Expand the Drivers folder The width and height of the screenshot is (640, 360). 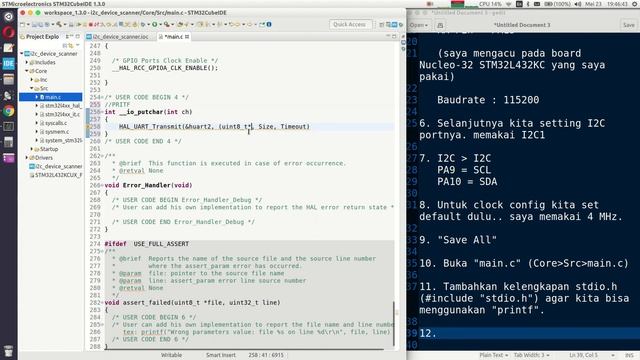tap(27, 158)
